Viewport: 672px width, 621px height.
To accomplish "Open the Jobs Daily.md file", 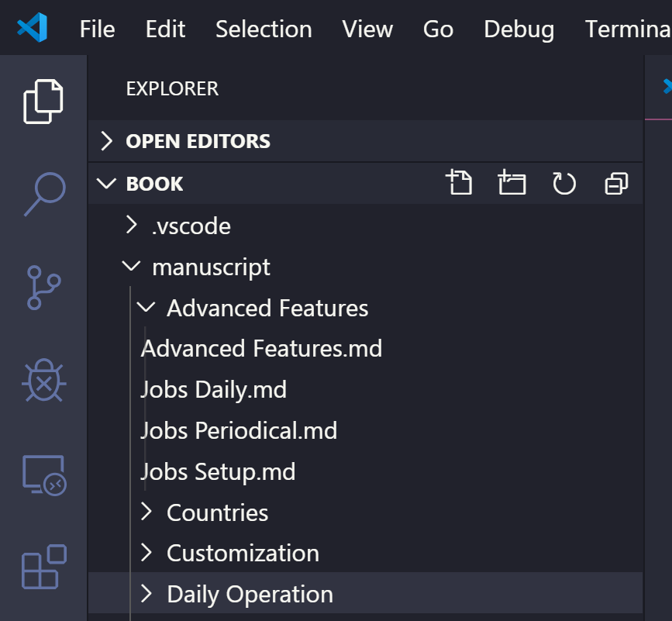I will (x=365, y=389).
